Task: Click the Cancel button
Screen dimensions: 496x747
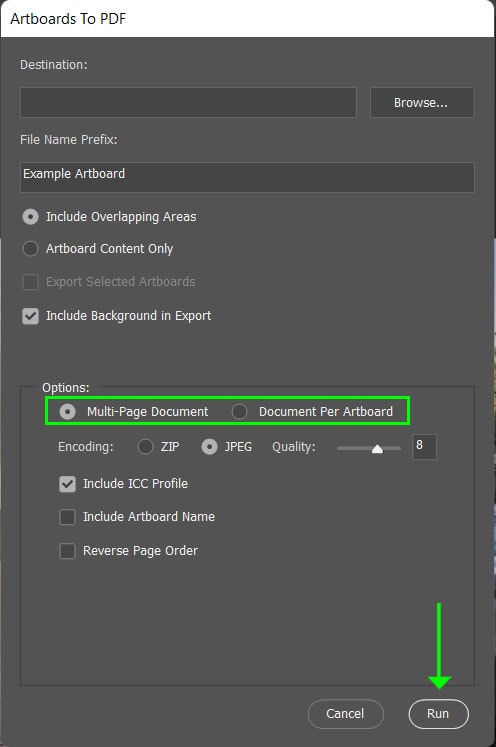Action: click(345, 714)
